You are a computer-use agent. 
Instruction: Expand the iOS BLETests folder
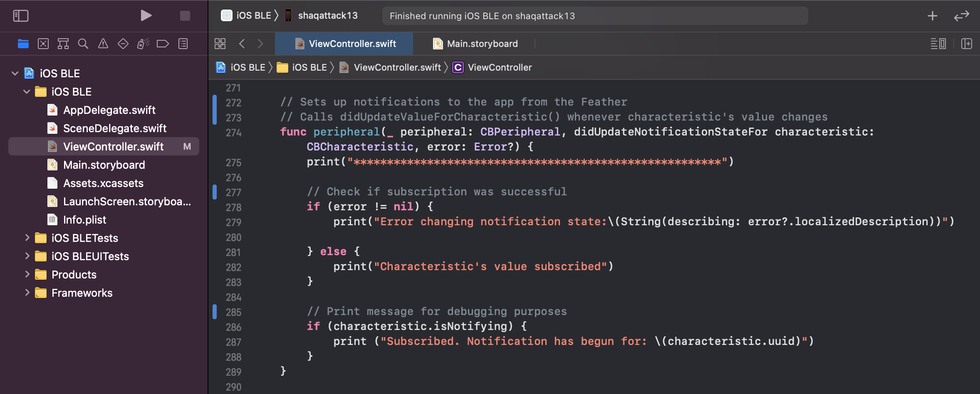click(x=27, y=238)
